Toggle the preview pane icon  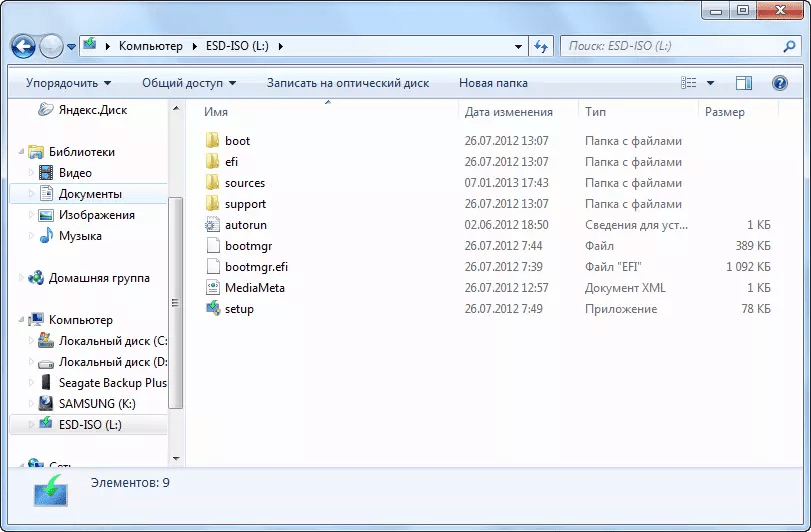coord(743,83)
